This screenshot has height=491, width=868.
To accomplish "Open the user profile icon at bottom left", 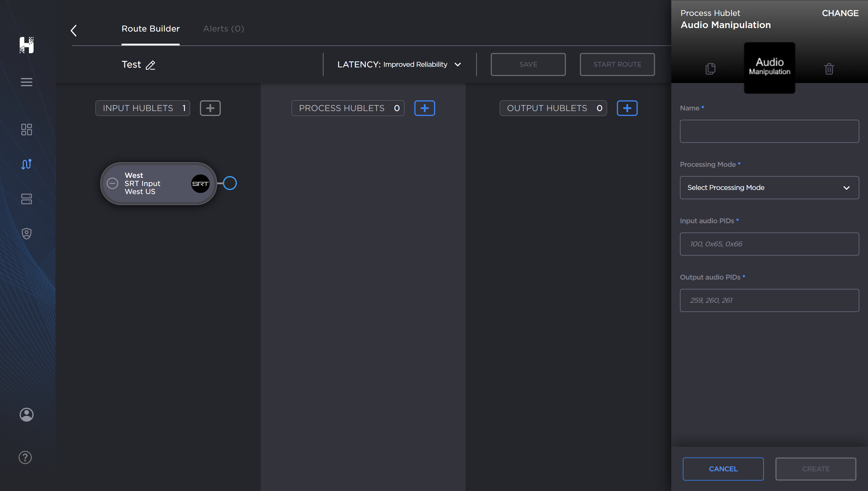I will (x=27, y=414).
